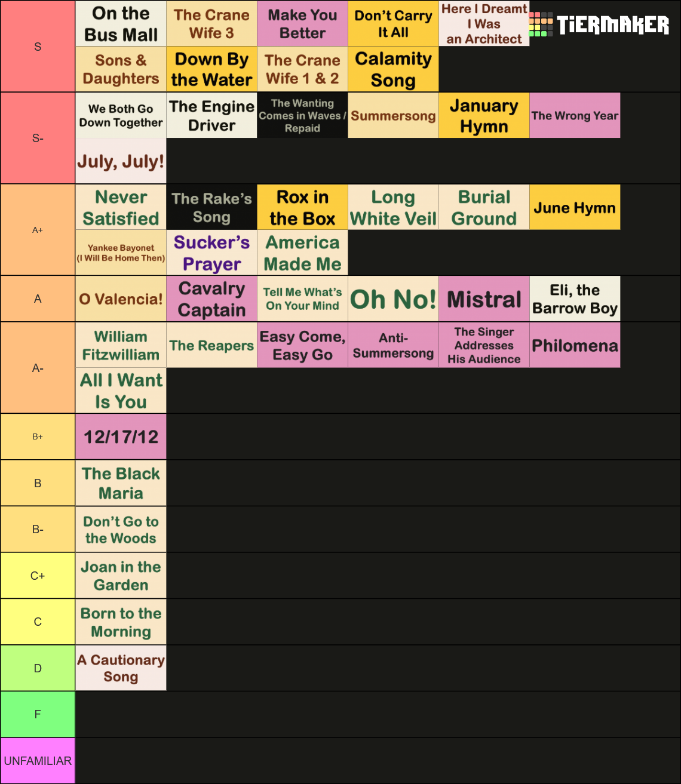Select the 'July, July!' tile
The height and width of the screenshot is (784, 681).
121,161
